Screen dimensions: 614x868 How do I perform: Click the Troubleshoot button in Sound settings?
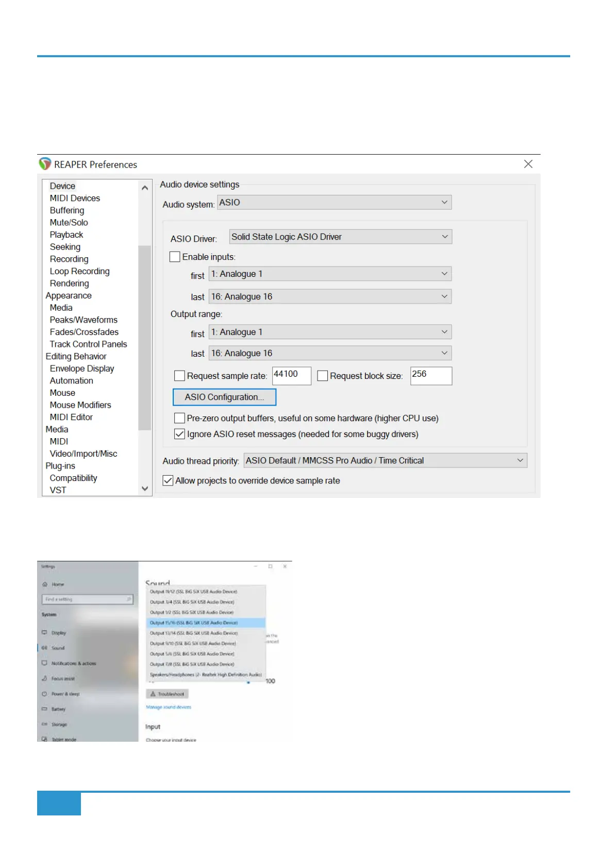pos(168,694)
